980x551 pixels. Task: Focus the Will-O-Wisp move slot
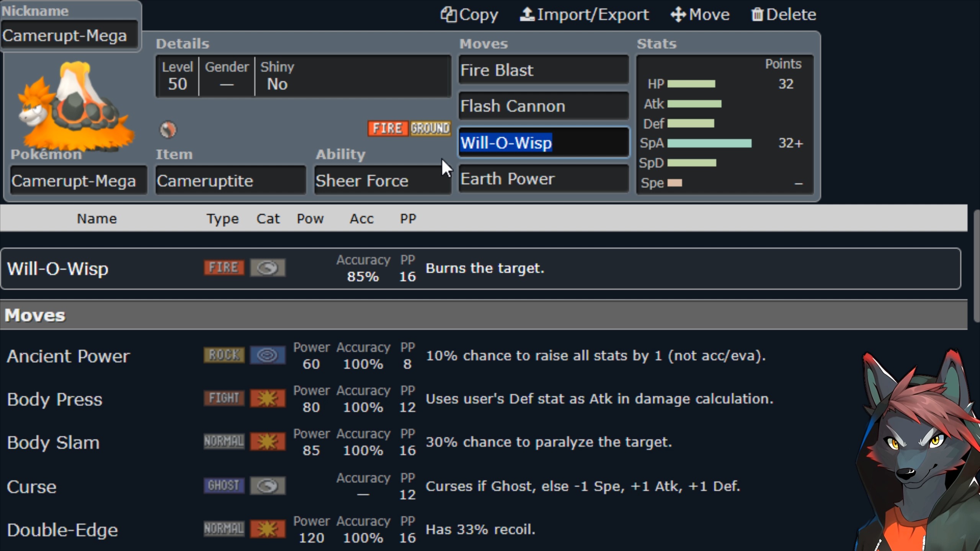tap(544, 143)
